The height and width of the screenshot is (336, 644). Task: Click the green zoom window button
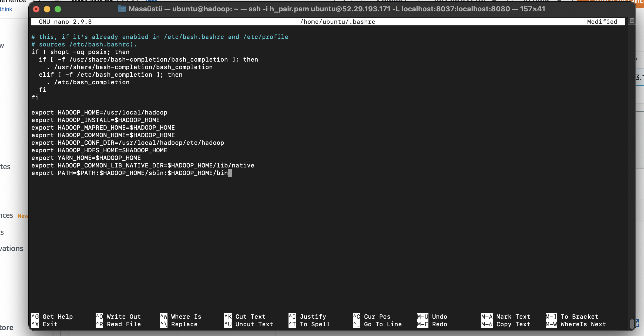(x=58, y=9)
